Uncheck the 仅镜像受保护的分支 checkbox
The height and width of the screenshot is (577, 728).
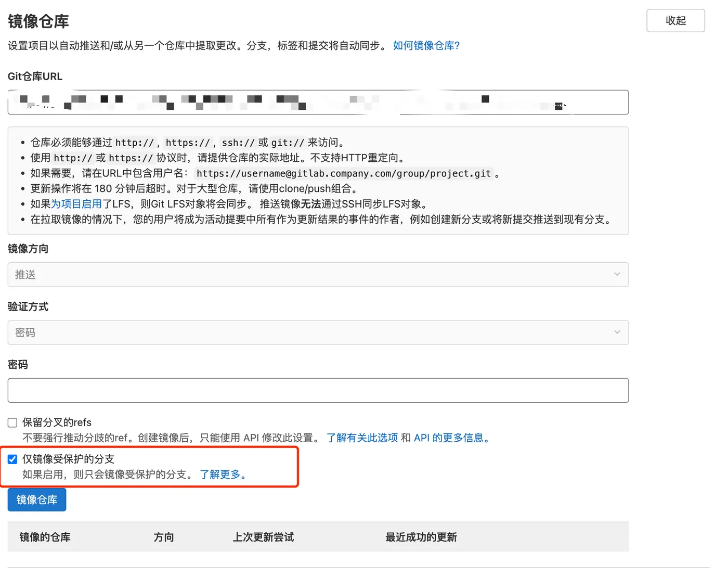[13, 459]
